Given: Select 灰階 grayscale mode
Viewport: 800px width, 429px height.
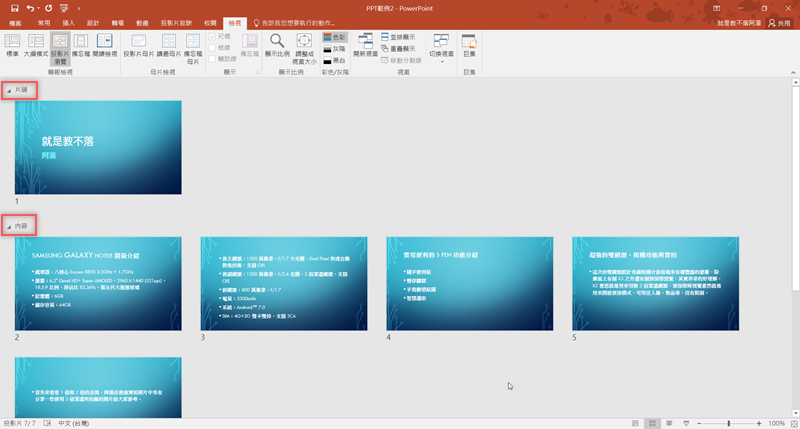Looking at the screenshot, I should pyautogui.click(x=335, y=47).
